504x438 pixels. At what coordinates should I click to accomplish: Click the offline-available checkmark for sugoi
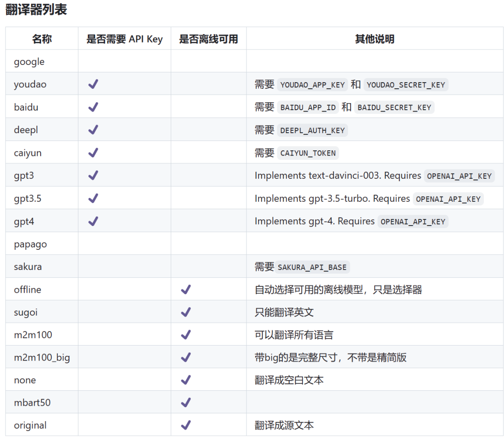[186, 312]
